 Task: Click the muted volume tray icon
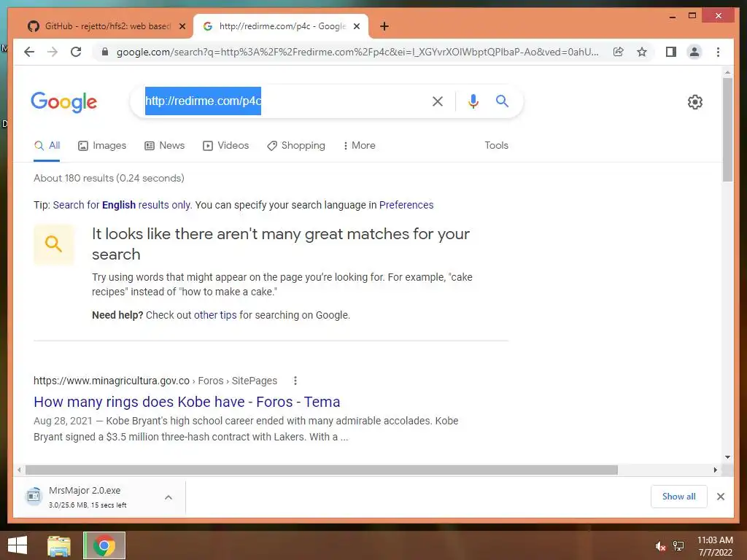(x=659, y=546)
